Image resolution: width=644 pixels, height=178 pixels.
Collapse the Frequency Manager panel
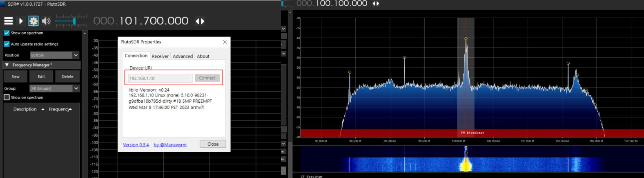[7, 65]
